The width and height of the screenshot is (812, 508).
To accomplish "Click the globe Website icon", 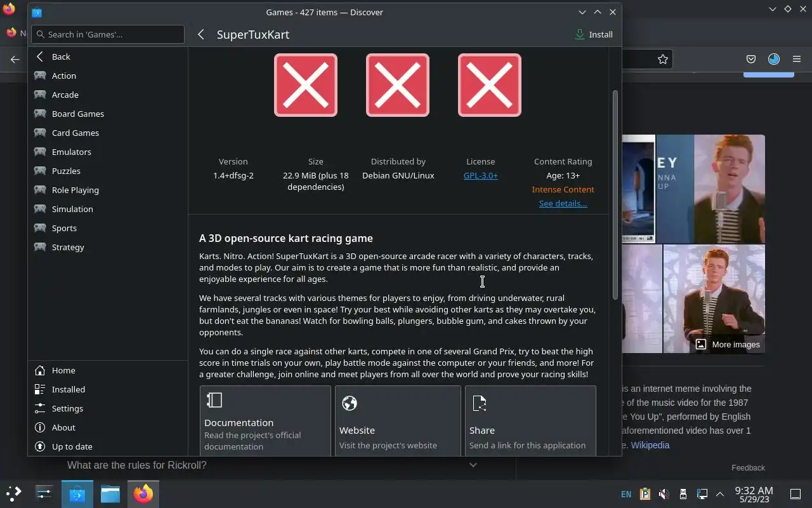I will [x=350, y=403].
